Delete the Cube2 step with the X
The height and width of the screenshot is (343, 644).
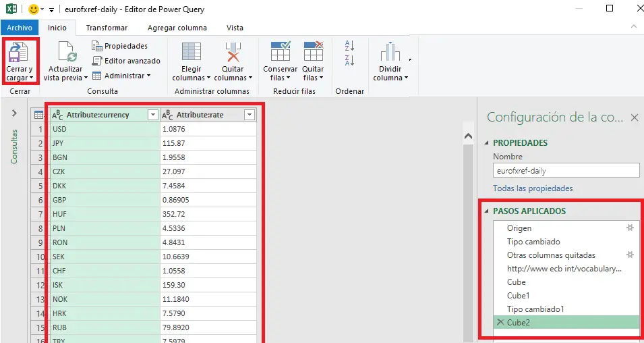tap(500, 322)
